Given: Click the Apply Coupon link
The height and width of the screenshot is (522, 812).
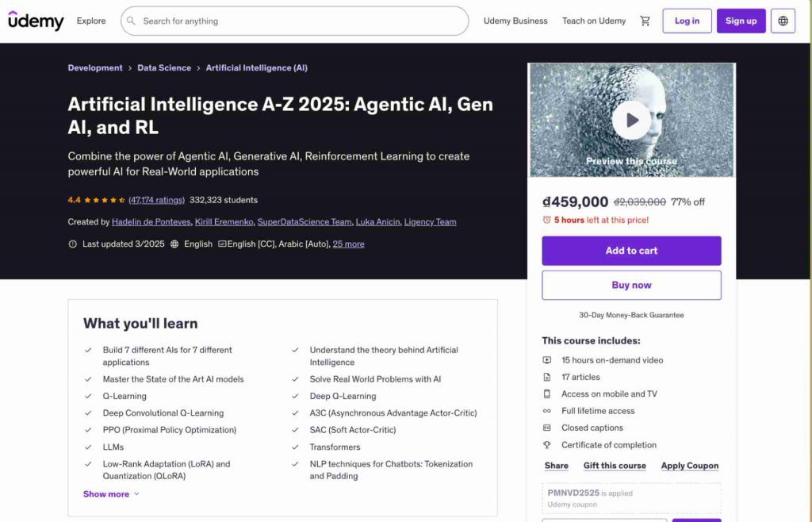Looking at the screenshot, I should (690, 466).
